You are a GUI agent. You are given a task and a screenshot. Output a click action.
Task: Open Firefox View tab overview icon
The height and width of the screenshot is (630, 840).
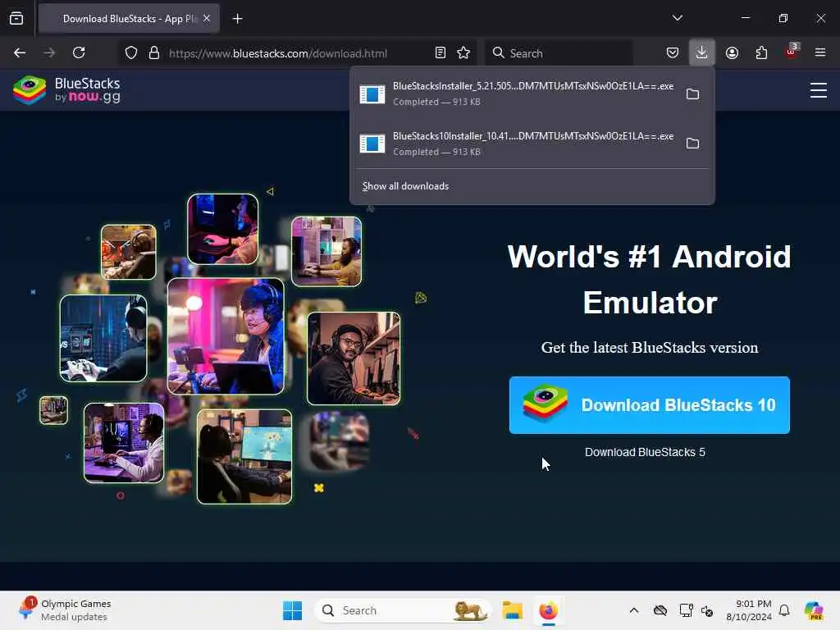16,19
